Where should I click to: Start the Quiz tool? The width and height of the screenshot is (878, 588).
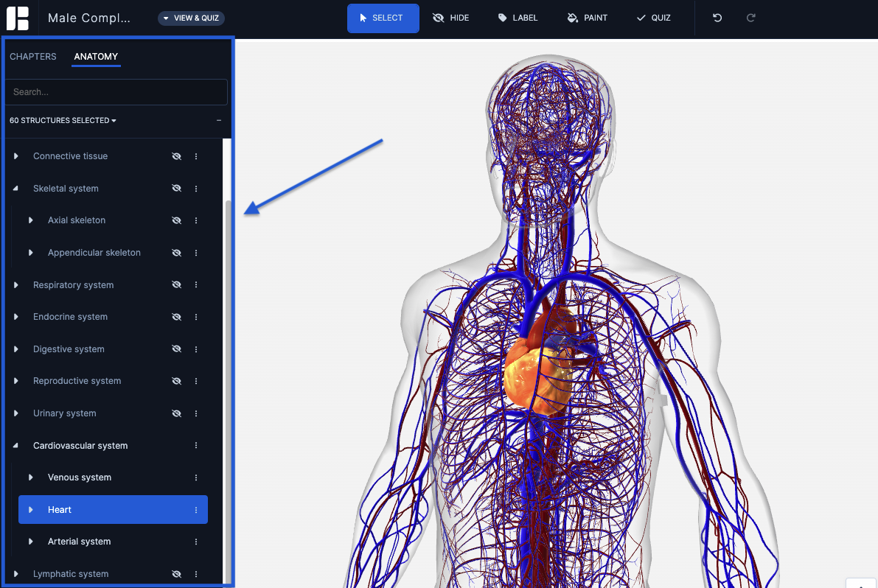tap(653, 18)
